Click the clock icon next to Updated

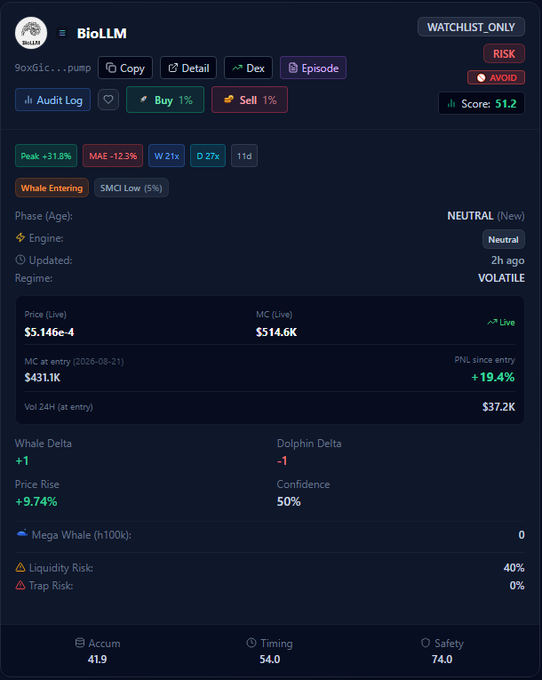pos(20,260)
